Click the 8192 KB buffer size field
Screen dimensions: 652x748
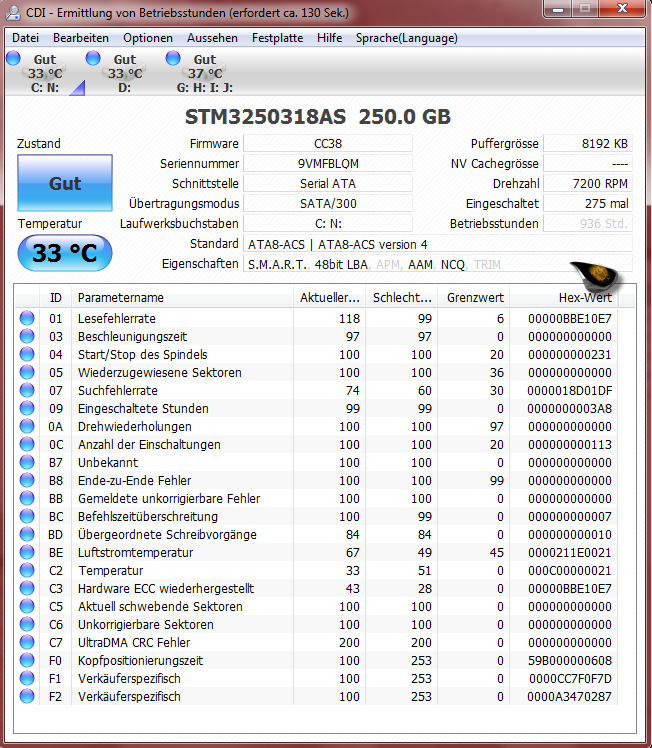(588, 144)
